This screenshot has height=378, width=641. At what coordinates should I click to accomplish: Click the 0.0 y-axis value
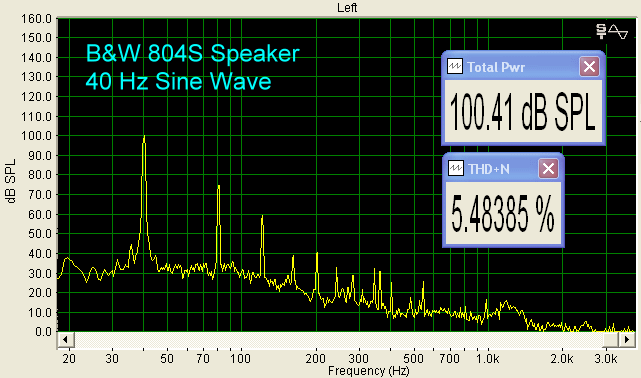point(43,331)
